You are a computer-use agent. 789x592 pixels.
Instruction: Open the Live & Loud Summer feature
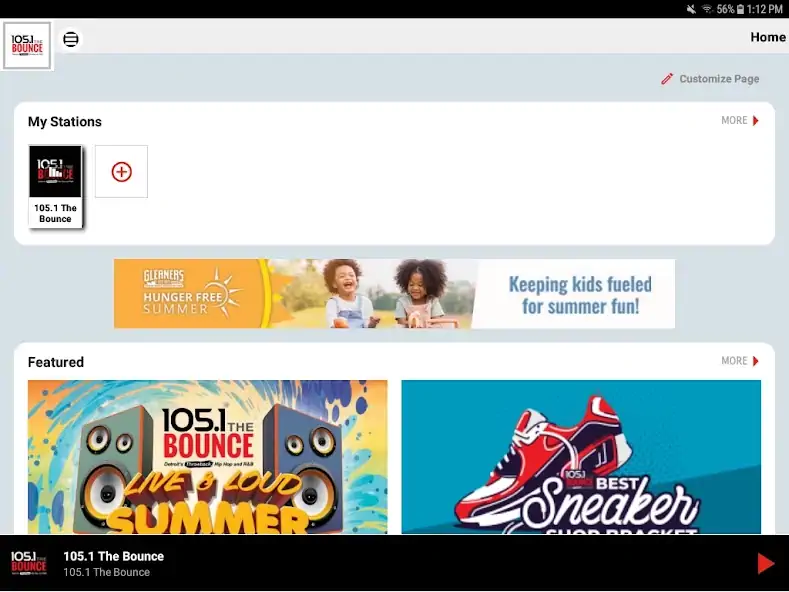click(x=207, y=457)
